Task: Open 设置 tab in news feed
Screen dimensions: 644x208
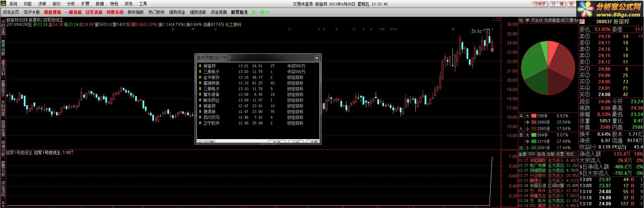Action: 560,154
